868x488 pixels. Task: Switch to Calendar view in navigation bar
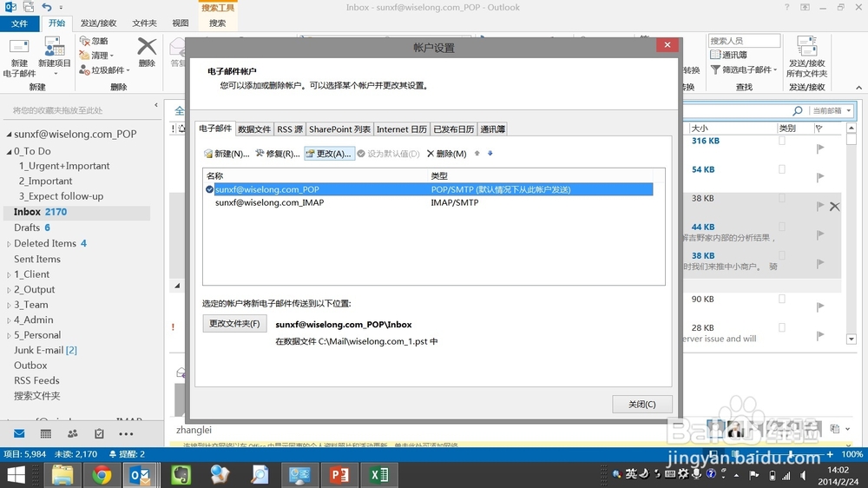(45, 433)
